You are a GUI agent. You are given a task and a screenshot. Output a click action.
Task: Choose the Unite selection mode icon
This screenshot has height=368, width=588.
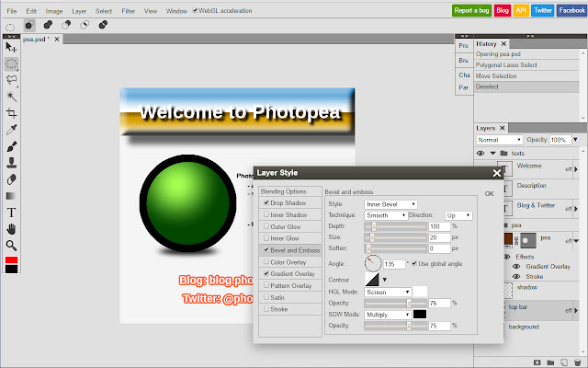coord(48,25)
